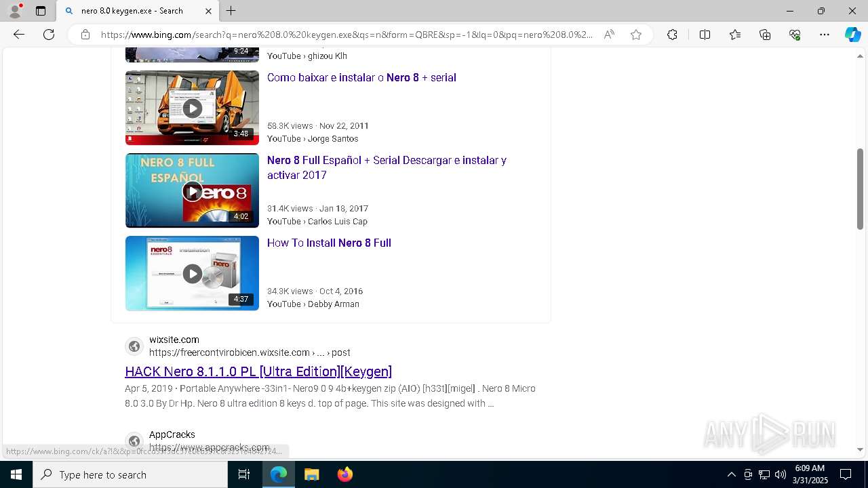Open 'HACK Nero 8.1.1.0 PL [Ultra Edition][Keygen]' result
This screenshot has height=488, width=868.
click(x=258, y=371)
